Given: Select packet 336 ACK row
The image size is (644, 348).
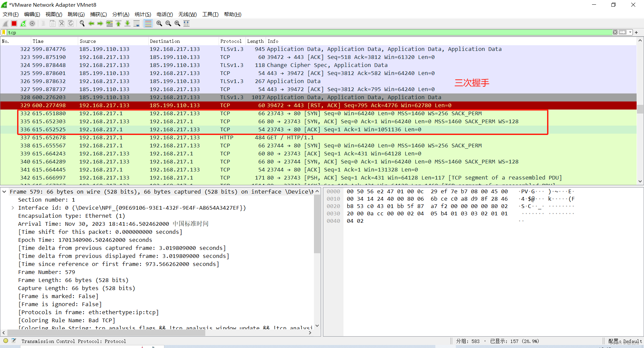Looking at the screenshot, I should [318, 130].
